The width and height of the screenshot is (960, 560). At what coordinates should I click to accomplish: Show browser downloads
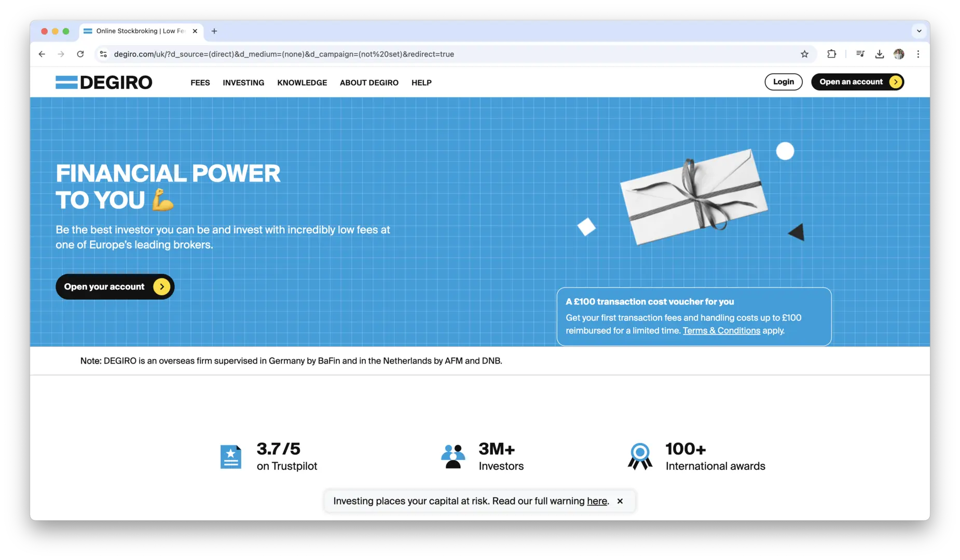click(880, 54)
